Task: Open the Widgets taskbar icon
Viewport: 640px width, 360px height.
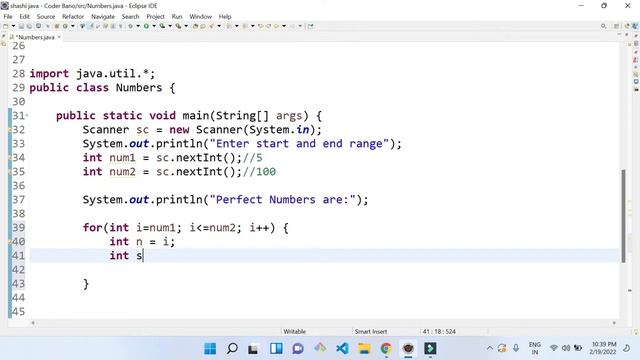Action: point(276,349)
